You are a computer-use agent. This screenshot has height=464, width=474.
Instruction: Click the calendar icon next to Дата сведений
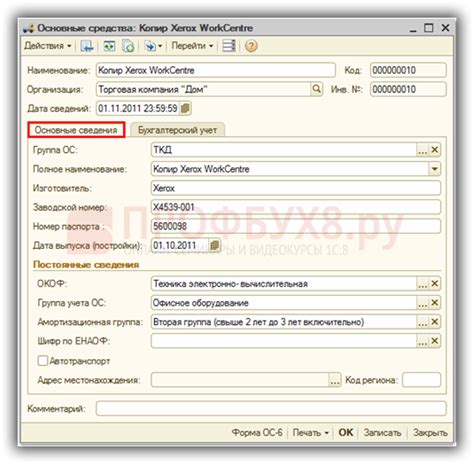click(x=185, y=108)
